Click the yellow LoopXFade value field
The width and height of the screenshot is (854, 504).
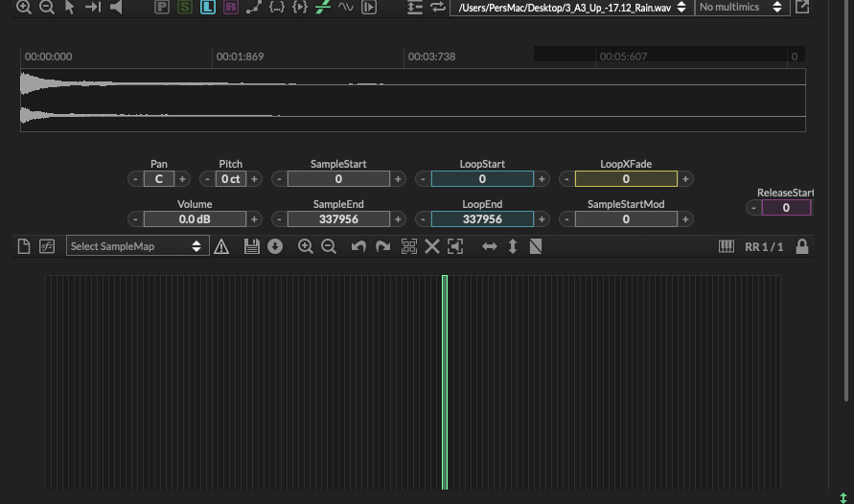tap(626, 179)
